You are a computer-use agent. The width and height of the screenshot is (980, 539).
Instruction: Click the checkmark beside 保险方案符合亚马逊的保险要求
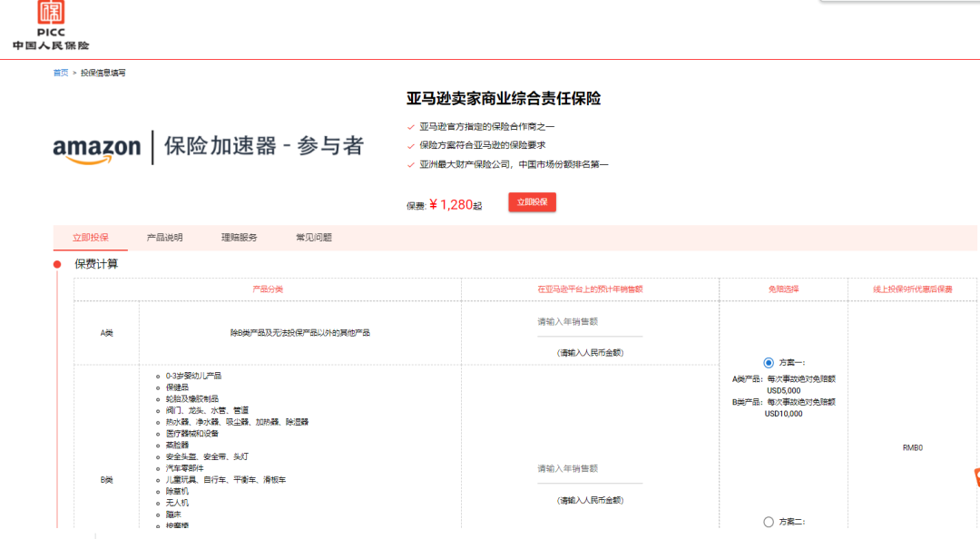click(x=411, y=146)
